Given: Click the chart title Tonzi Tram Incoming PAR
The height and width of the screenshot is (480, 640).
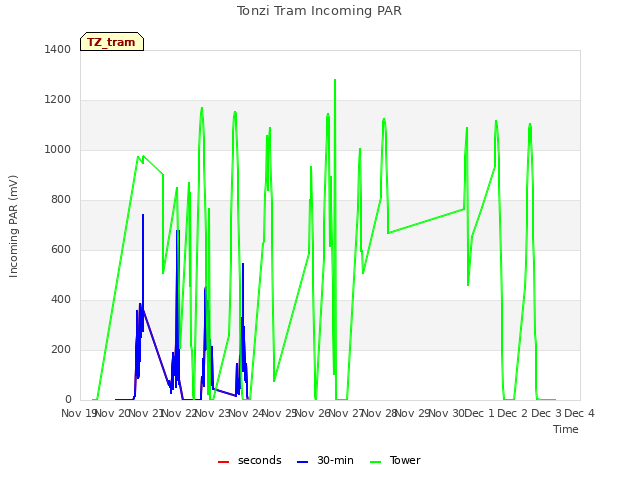Looking at the screenshot, I should coord(319,11).
